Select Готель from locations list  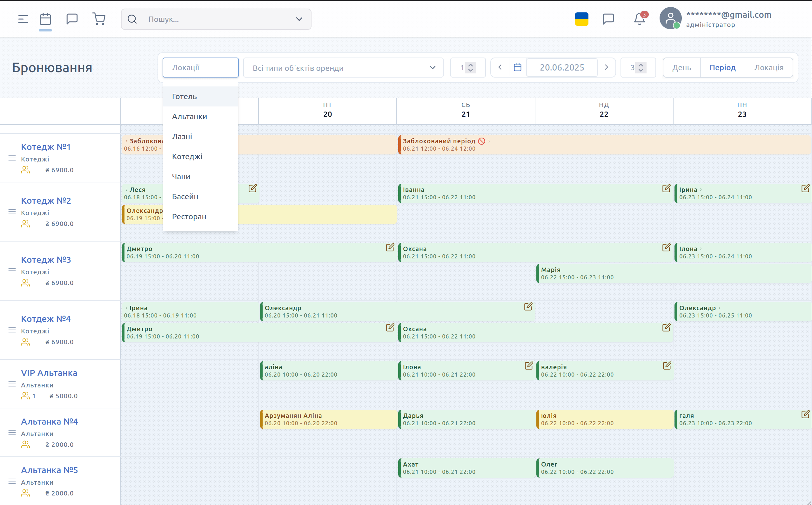[x=201, y=97]
